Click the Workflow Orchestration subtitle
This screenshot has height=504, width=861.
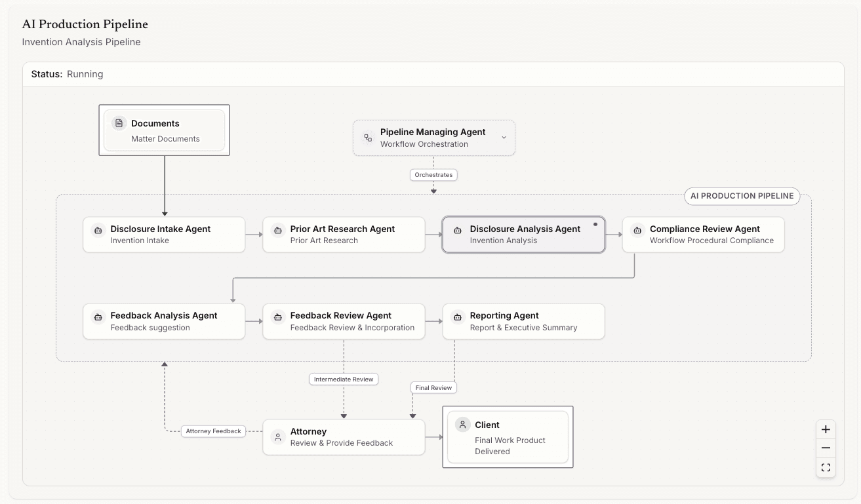point(424,144)
